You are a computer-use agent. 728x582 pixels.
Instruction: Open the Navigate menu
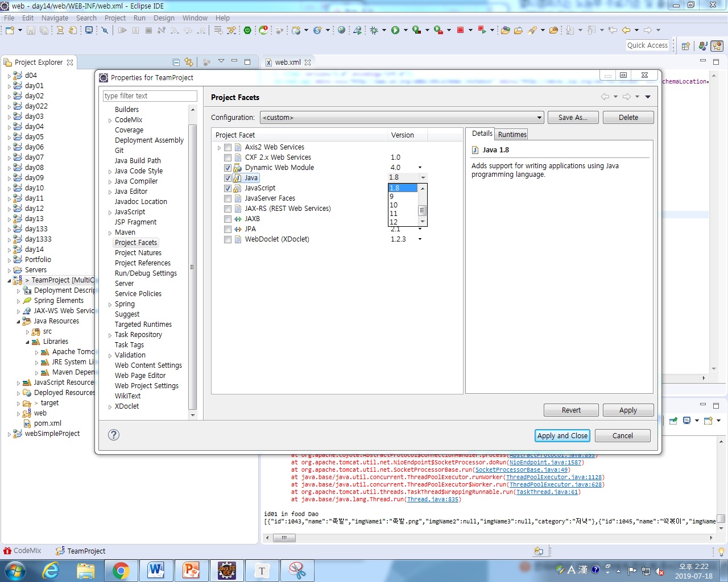(55, 18)
